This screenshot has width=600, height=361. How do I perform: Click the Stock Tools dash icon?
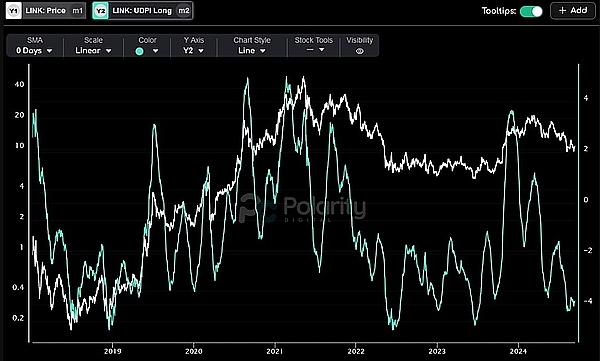310,50
